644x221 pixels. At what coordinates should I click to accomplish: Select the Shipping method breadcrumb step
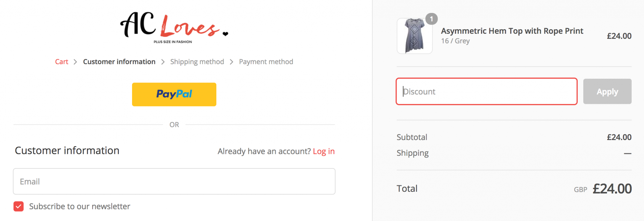[x=197, y=62]
